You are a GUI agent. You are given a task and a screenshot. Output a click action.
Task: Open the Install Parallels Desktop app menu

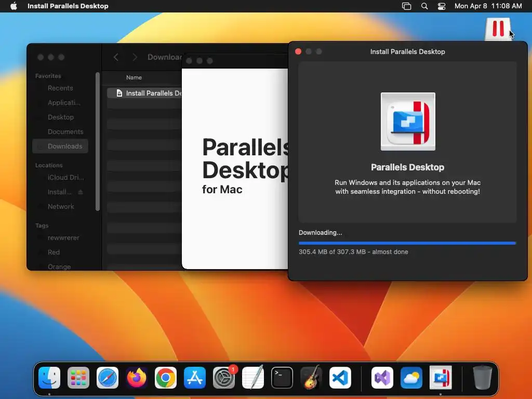(x=68, y=6)
